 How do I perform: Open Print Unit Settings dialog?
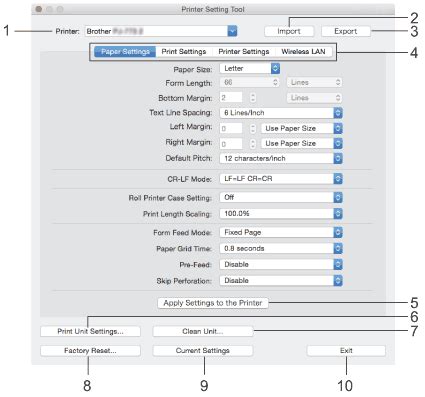pos(90,331)
